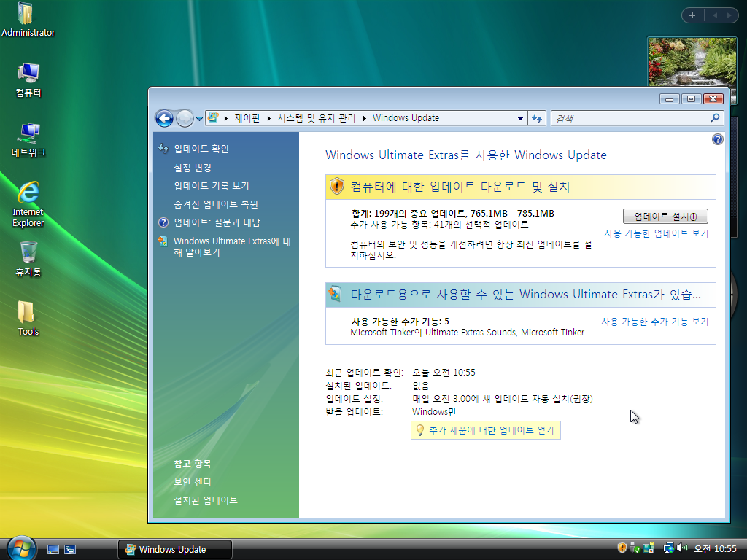Open 보안 센터 under 참고 항목
Image resolution: width=747 pixels, height=560 pixels.
click(x=193, y=482)
